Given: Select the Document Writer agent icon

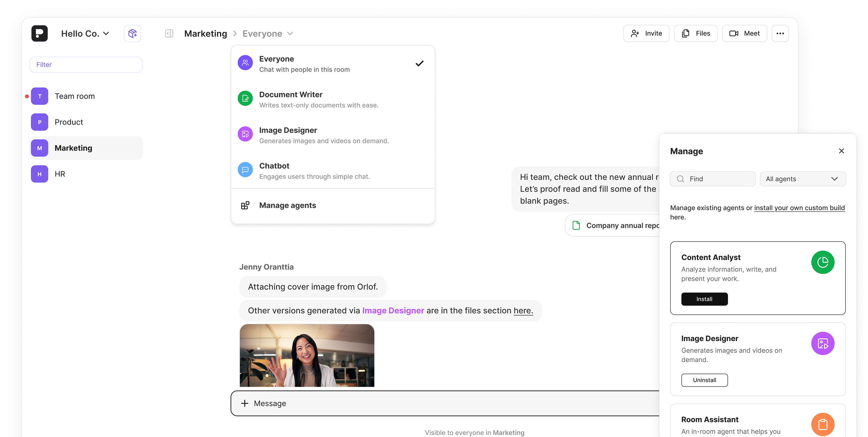Looking at the screenshot, I should click(x=245, y=98).
